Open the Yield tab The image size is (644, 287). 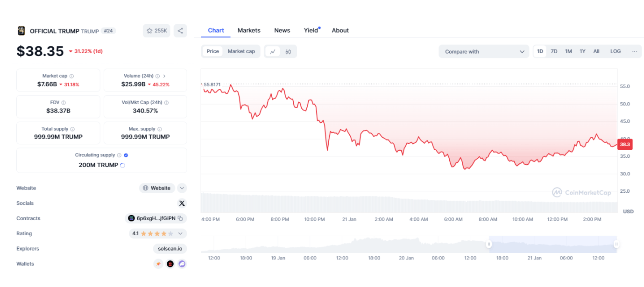(x=311, y=30)
